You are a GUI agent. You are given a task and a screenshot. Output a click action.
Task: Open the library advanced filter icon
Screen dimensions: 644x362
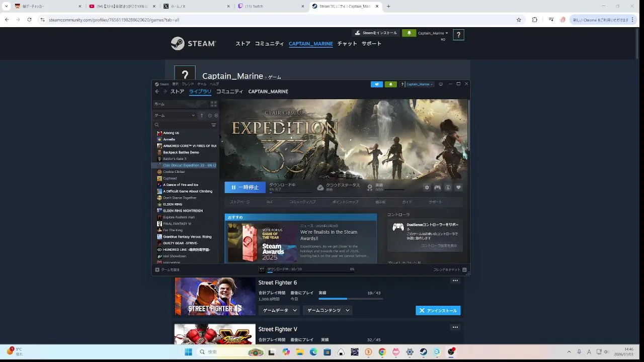213,125
